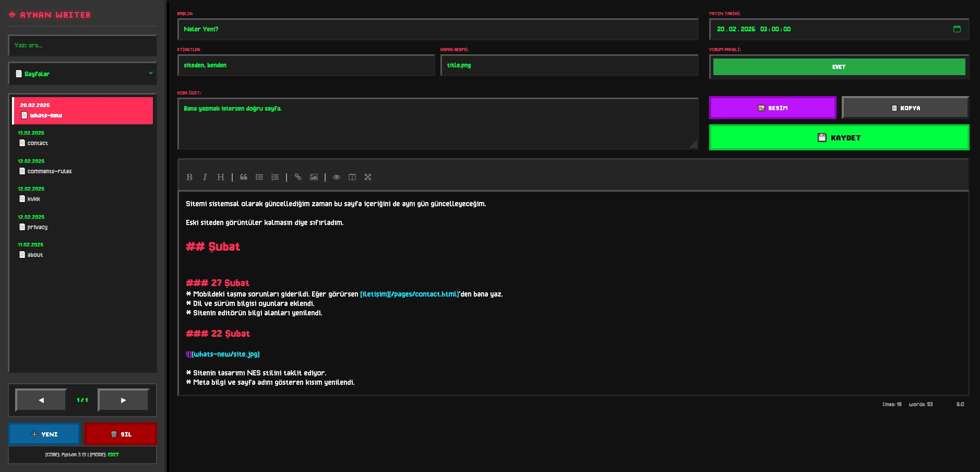Toggle preview mode with eye icon

(337, 177)
